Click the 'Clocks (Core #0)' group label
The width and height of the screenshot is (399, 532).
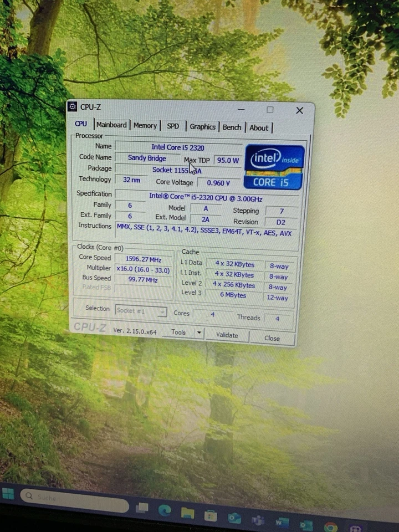point(100,247)
